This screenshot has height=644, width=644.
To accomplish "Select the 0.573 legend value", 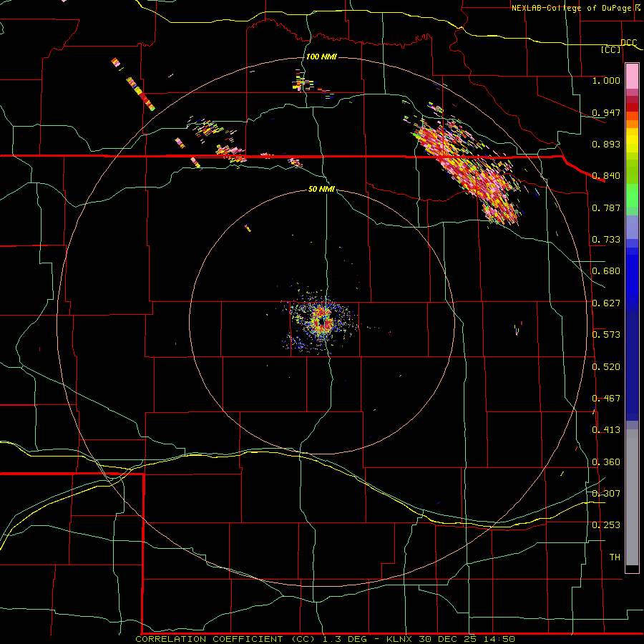I will point(606,335).
